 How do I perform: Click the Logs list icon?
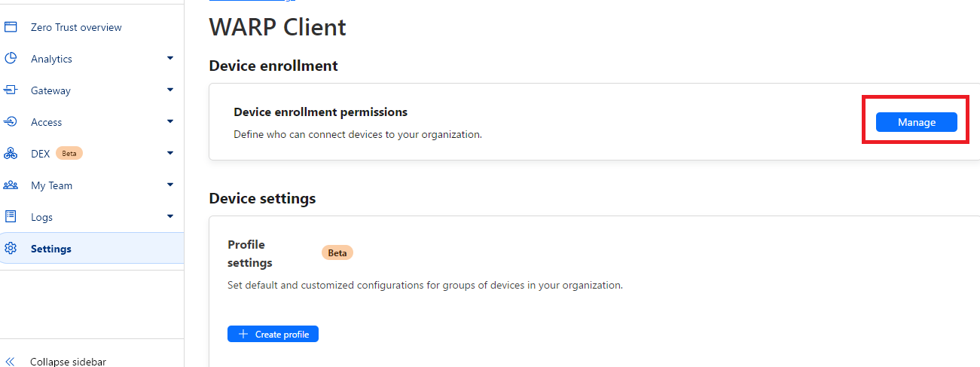pos(11,217)
